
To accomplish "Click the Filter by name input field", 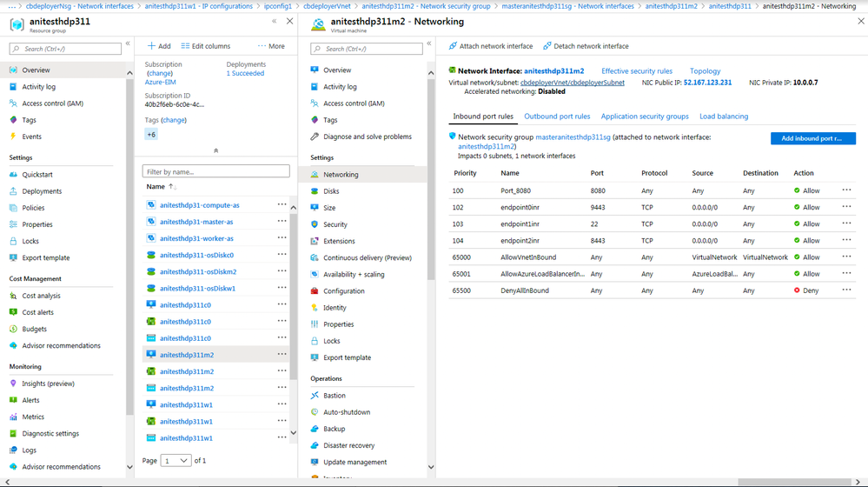I will click(215, 171).
